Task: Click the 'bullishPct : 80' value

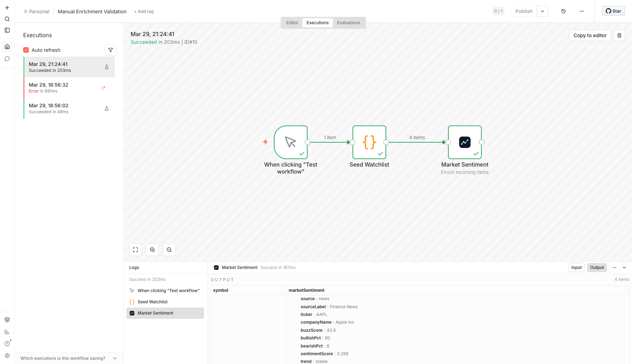Action: [315, 338]
